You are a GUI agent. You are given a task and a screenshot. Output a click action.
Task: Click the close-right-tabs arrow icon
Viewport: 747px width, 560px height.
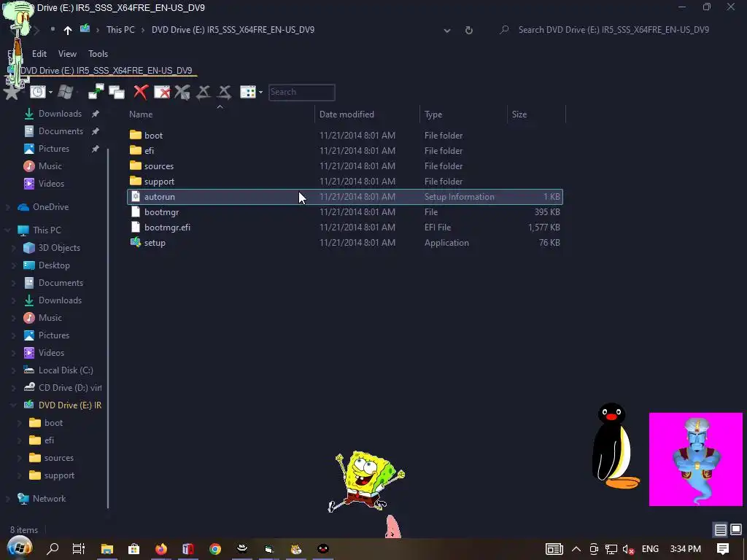click(225, 92)
